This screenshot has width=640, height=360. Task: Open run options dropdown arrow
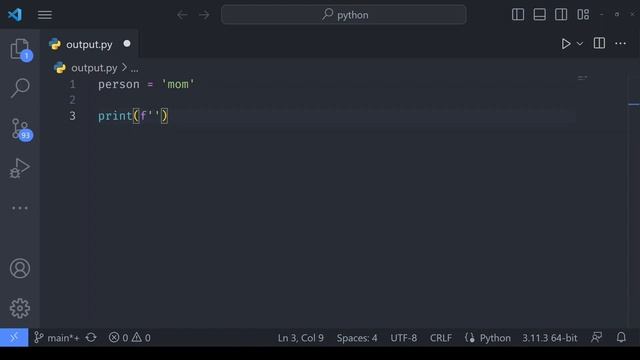tap(580, 44)
